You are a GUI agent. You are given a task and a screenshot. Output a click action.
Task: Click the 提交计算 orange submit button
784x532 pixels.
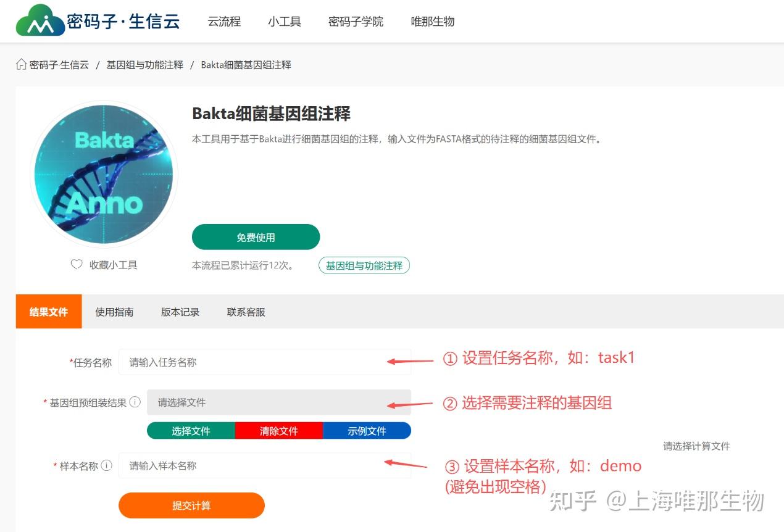pyautogui.click(x=191, y=505)
